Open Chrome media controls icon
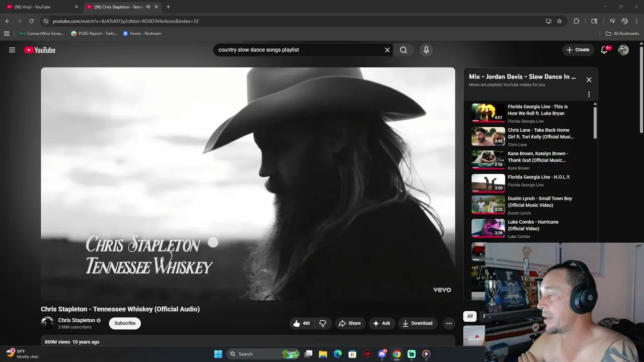Image resolution: width=644 pixels, height=362 pixels. coord(612,21)
